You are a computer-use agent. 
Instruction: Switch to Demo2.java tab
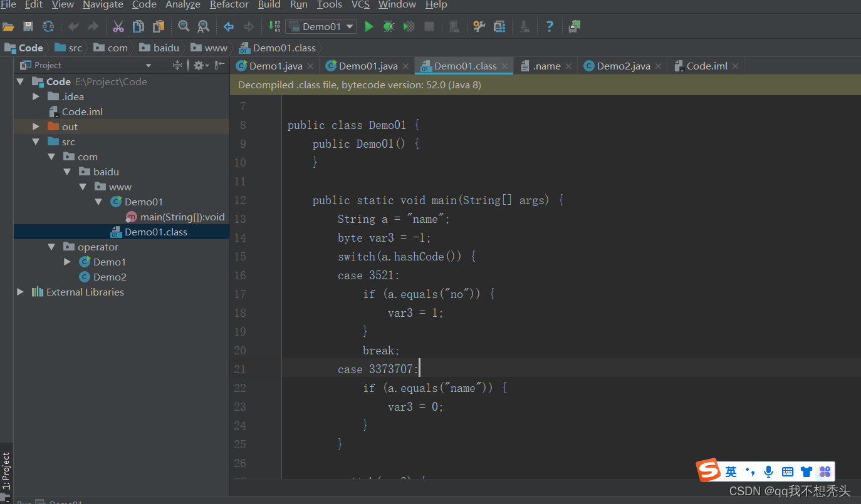tap(623, 66)
